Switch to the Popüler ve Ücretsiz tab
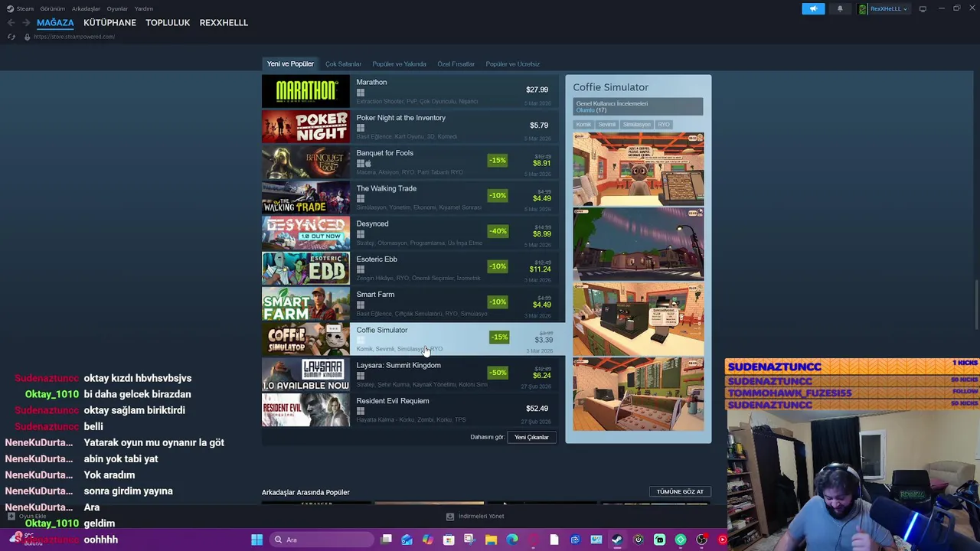The width and height of the screenshot is (980, 551). (x=512, y=64)
